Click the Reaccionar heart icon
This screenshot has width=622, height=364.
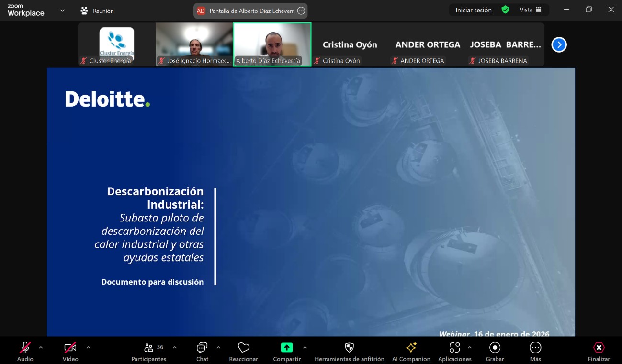(x=243, y=348)
